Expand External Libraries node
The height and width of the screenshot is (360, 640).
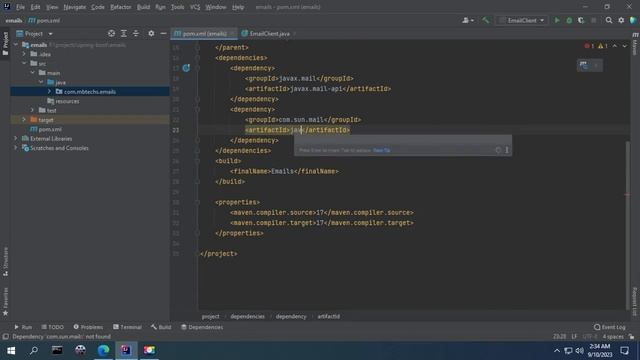coord(16,138)
